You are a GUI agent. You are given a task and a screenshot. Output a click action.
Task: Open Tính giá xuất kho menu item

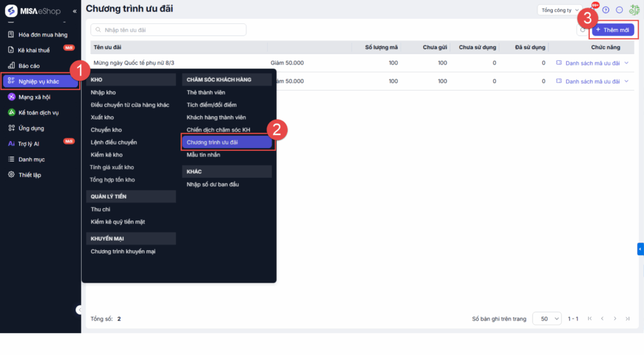112,167
